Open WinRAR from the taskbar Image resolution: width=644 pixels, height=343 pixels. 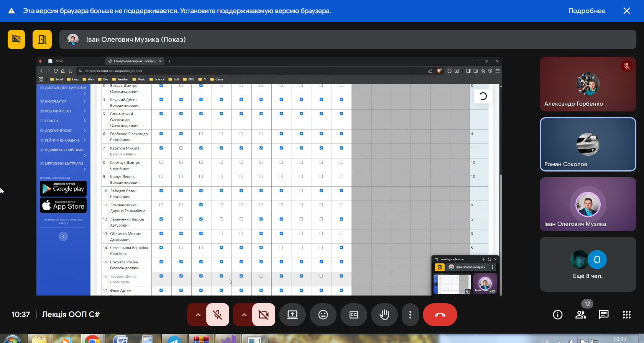201,339
